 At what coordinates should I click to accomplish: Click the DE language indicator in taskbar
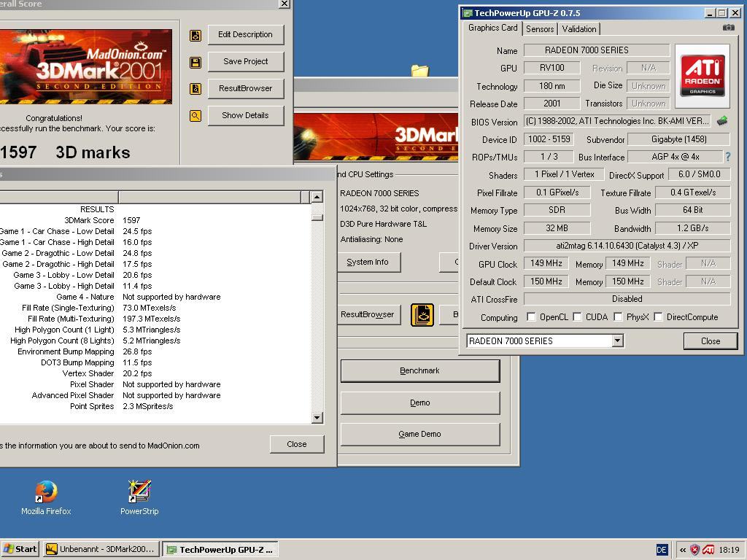click(662, 550)
